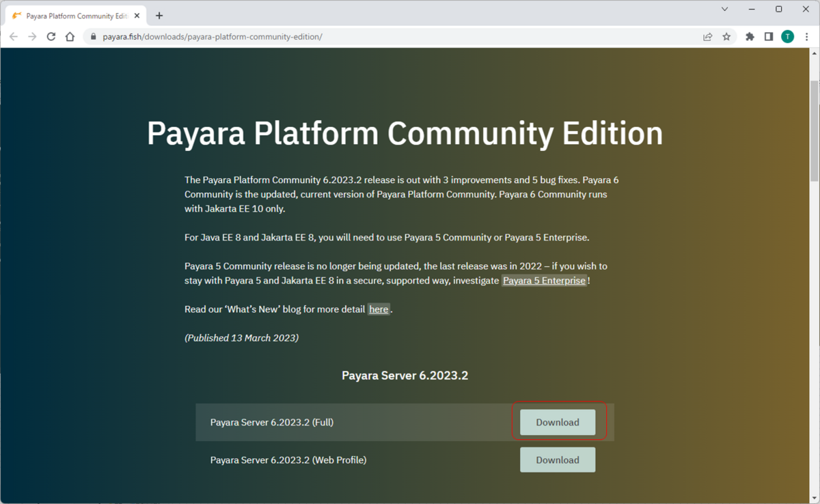Open the tab search chevron
This screenshot has height=504, width=820.
point(725,9)
